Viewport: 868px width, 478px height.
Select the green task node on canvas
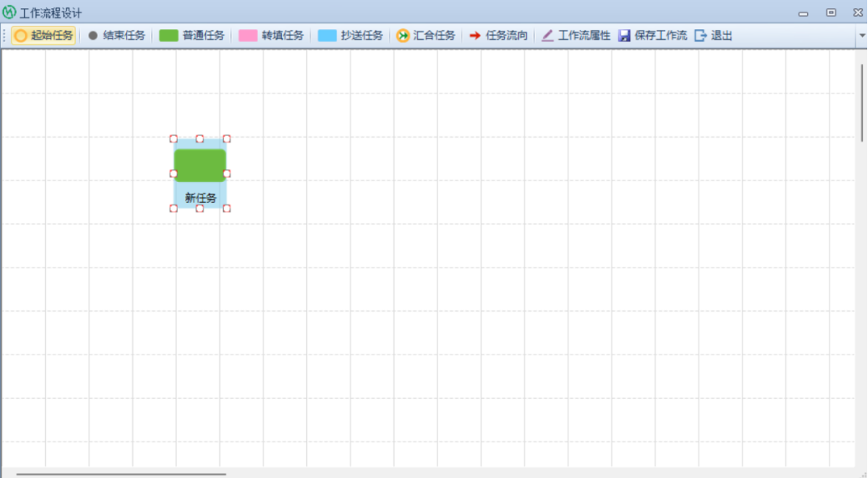200,164
